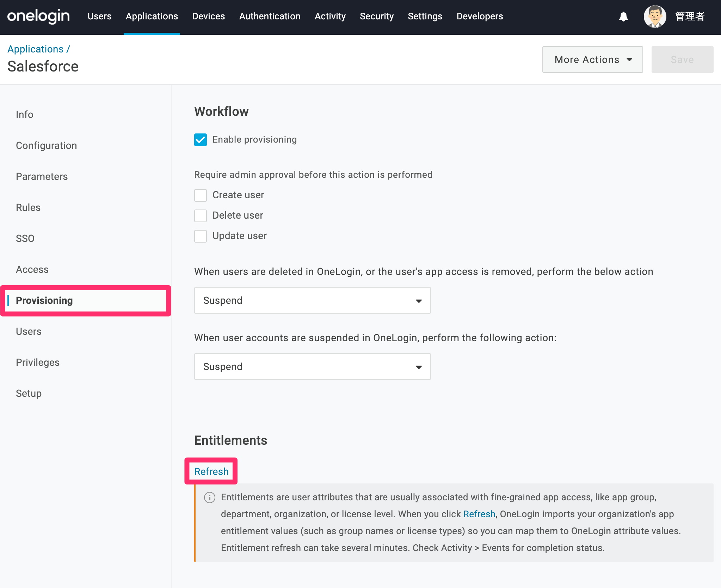Click the Enable provisioning label
The width and height of the screenshot is (721, 588).
tap(254, 140)
